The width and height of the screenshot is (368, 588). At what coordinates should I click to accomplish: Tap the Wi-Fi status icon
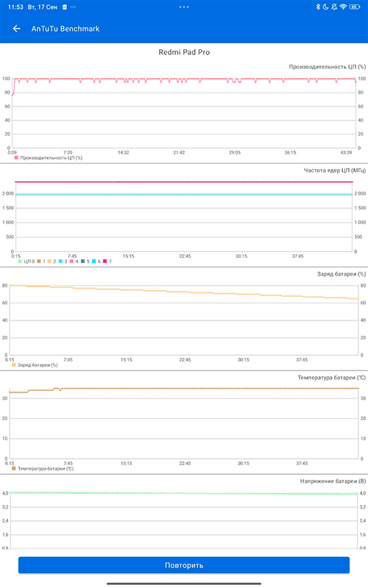coord(343,7)
